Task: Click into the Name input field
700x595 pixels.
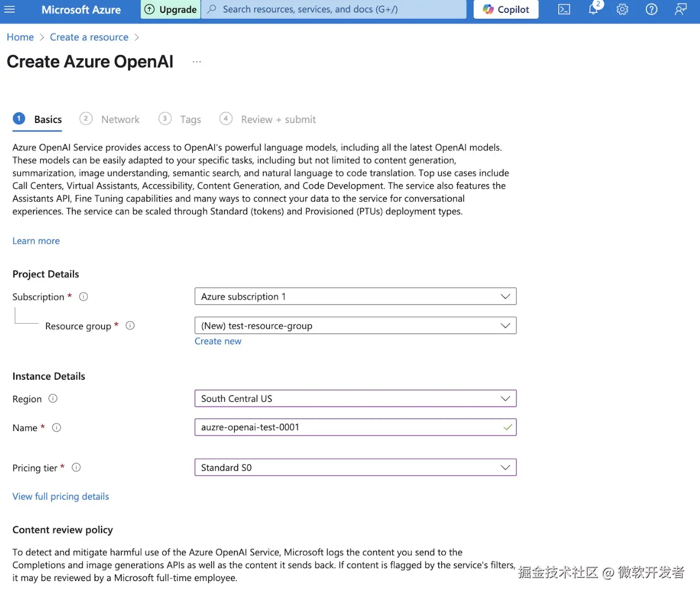Action: (355, 427)
